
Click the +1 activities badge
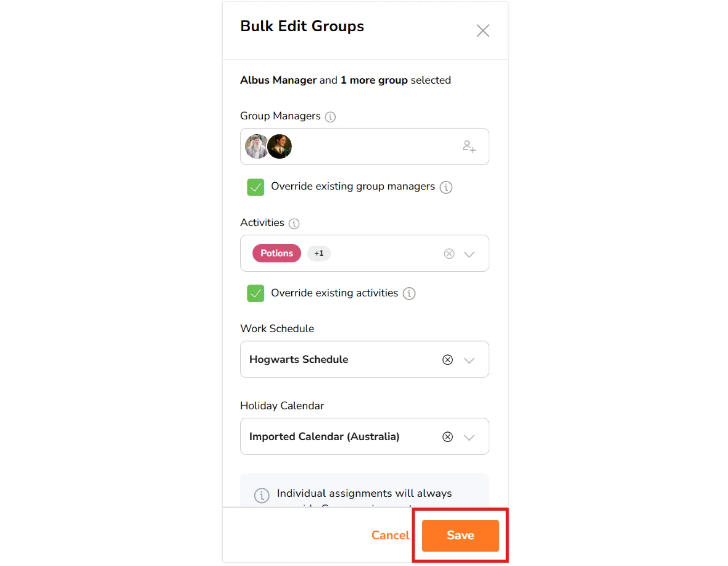[319, 253]
